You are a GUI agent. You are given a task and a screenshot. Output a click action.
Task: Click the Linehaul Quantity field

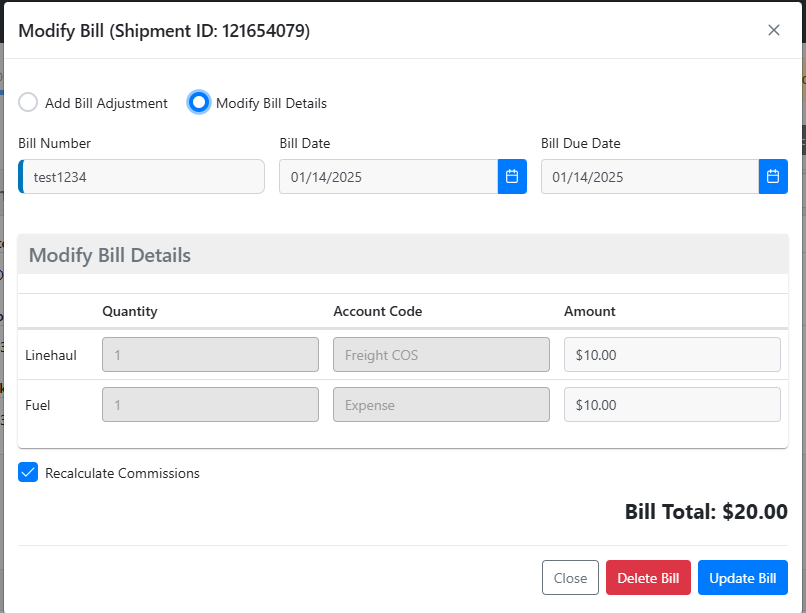210,355
